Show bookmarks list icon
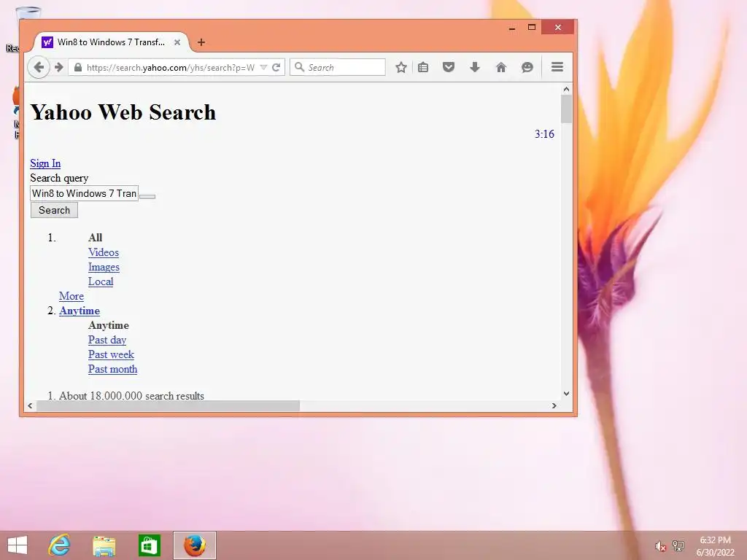Screen dimensions: 747x560 point(423,67)
